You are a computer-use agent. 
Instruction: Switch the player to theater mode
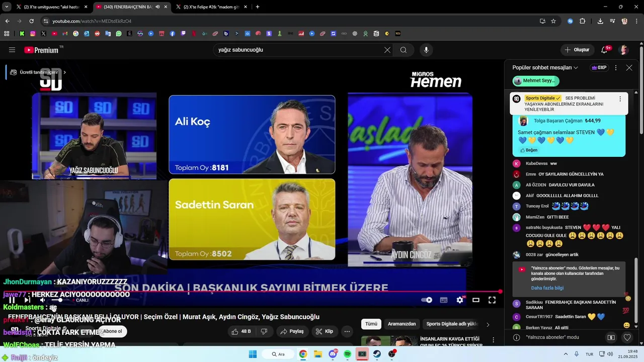[x=476, y=300]
